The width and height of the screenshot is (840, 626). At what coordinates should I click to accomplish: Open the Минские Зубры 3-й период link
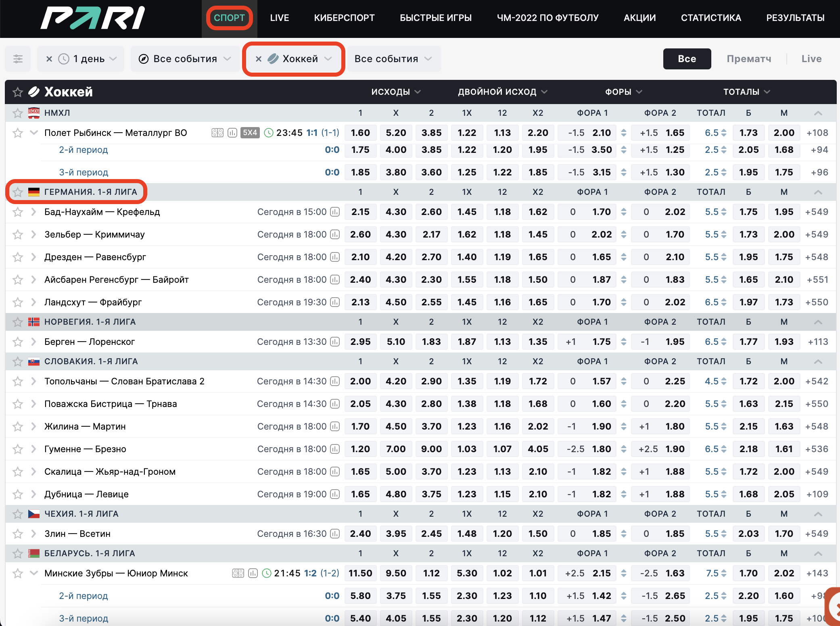84,618
